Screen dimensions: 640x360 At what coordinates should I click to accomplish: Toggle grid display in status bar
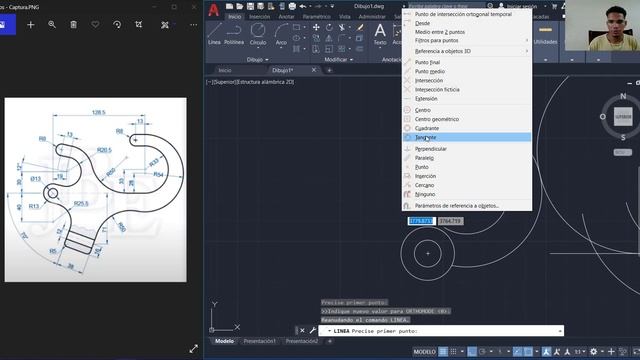(443, 351)
